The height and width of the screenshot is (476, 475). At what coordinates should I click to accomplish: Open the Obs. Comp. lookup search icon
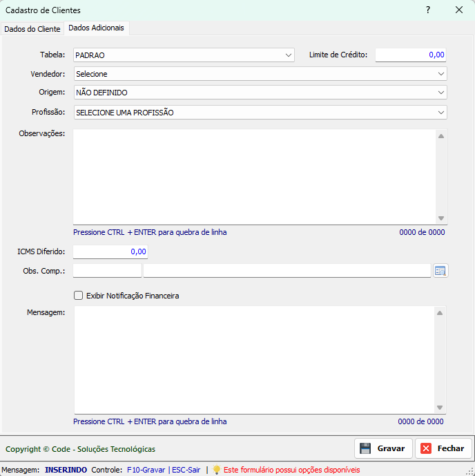click(440, 271)
